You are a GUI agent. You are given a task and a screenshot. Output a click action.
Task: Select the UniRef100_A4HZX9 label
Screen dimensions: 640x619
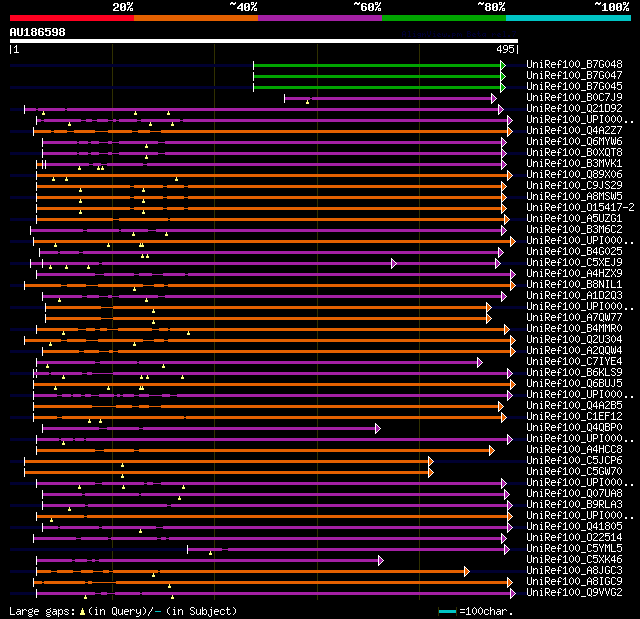click(x=574, y=274)
